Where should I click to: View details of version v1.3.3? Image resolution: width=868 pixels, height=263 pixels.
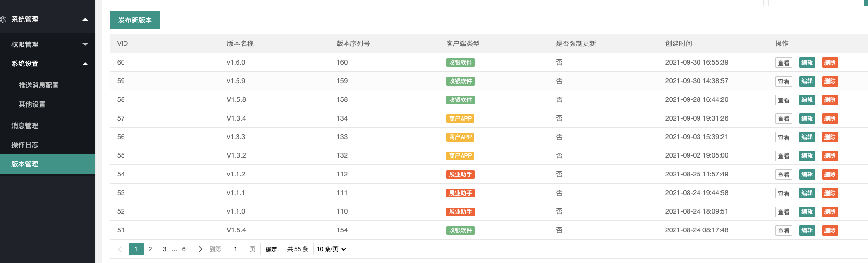click(x=784, y=137)
